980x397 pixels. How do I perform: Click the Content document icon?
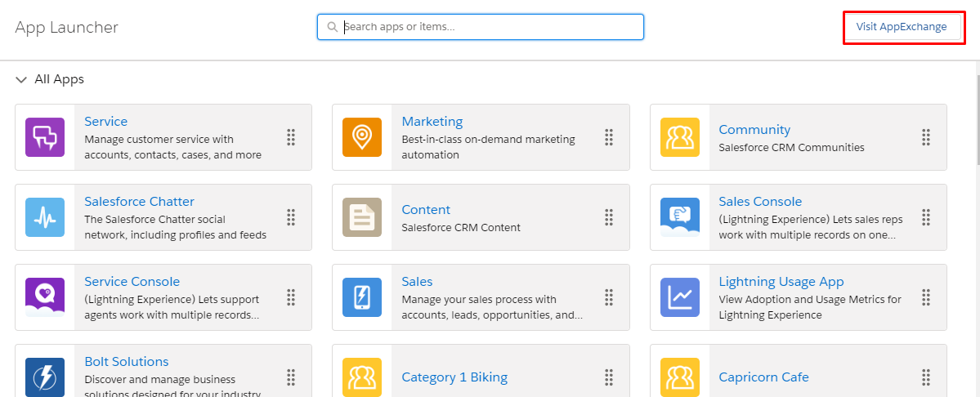click(362, 217)
